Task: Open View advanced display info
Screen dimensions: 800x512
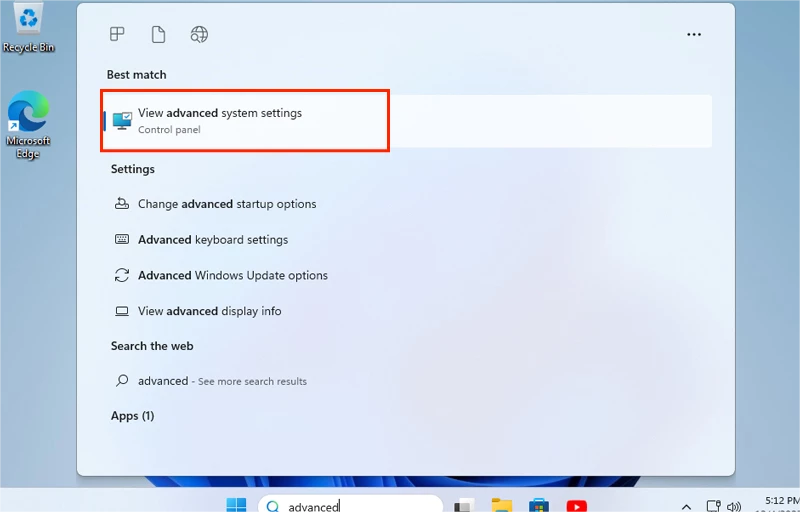Action: point(209,311)
